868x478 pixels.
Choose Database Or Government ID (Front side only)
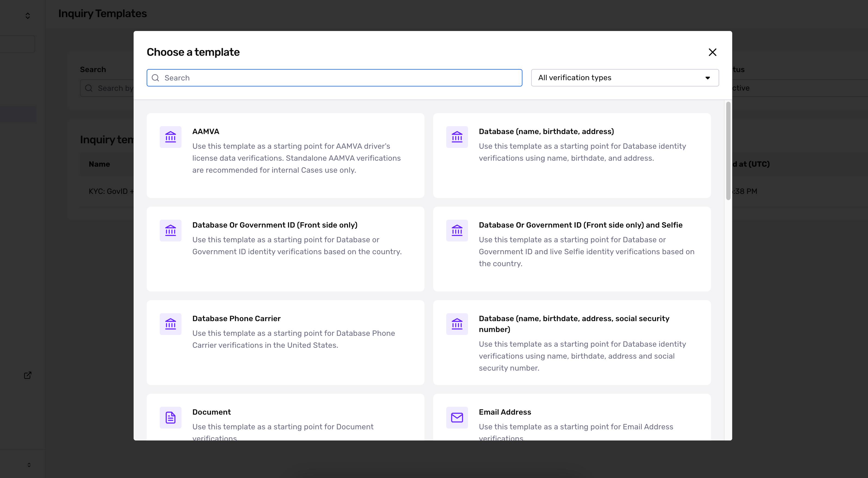[275, 225]
